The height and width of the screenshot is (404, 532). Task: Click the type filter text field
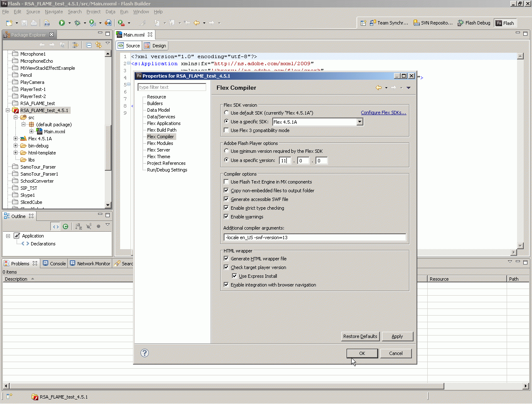(172, 87)
